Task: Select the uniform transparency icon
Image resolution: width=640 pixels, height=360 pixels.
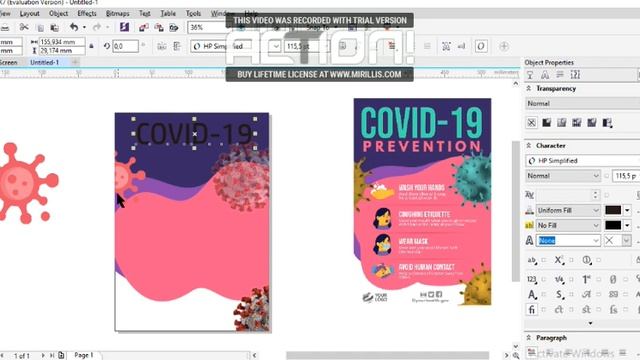Action: pyautogui.click(x=547, y=122)
